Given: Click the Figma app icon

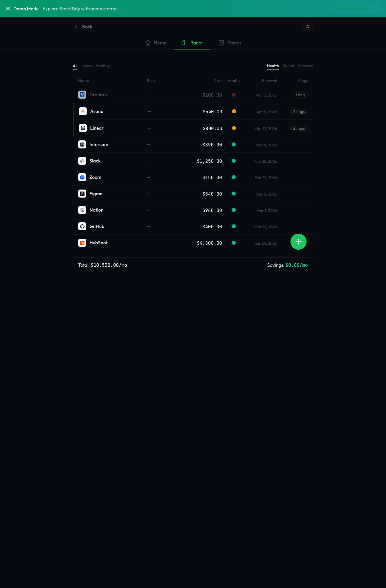Looking at the screenshot, I should coord(82,194).
